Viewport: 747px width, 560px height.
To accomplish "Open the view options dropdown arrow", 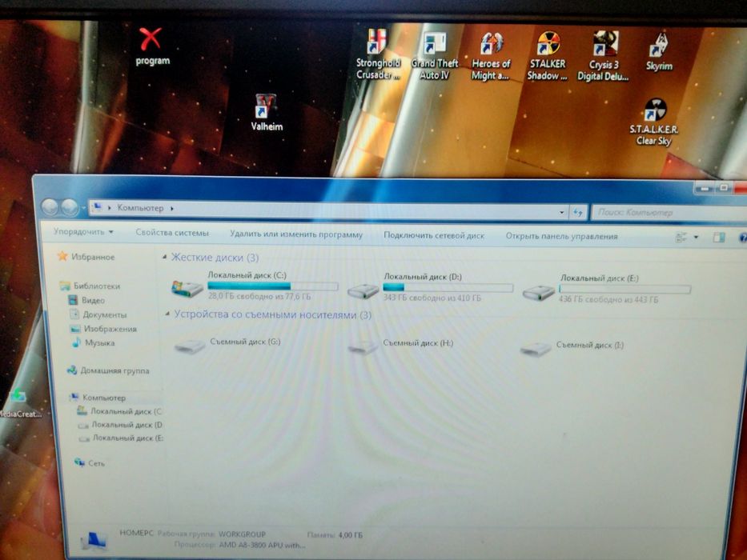I will (x=696, y=237).
